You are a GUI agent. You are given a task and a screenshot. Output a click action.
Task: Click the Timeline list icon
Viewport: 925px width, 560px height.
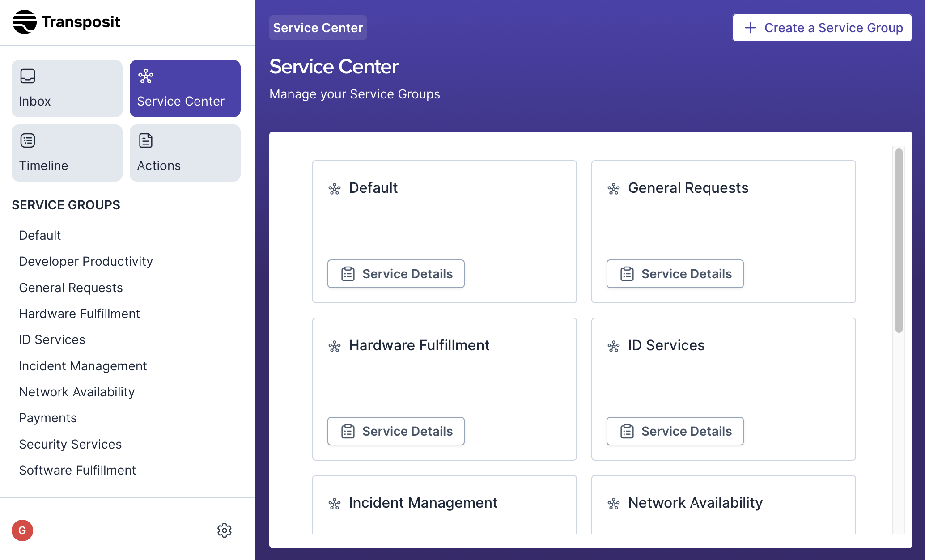pos(28,140)
